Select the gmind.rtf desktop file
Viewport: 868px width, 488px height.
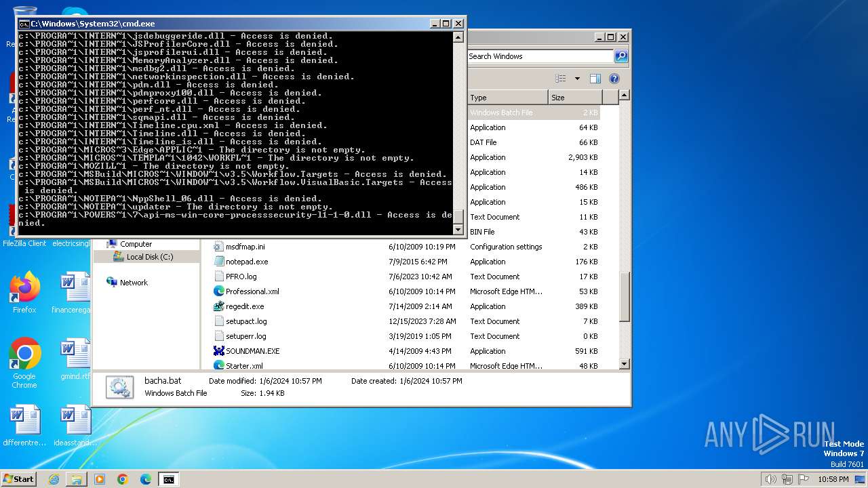(x=75, y=359)
